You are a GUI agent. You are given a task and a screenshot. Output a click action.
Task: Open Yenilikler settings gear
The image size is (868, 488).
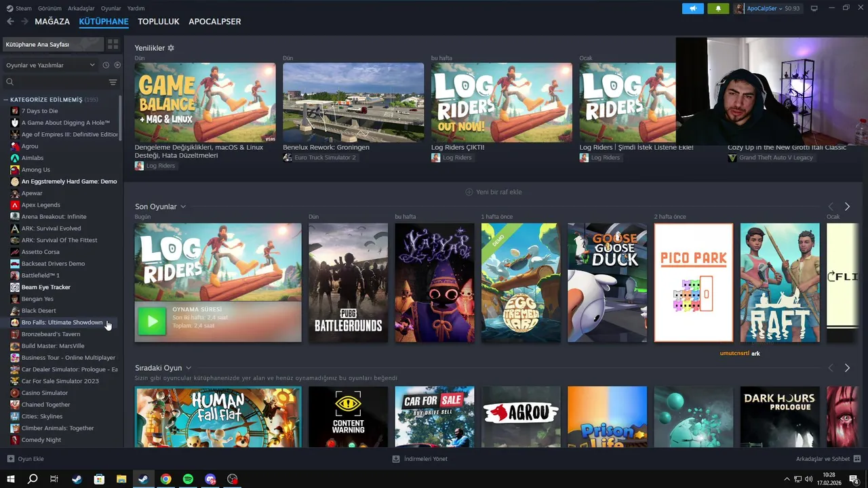click(171, 48)
